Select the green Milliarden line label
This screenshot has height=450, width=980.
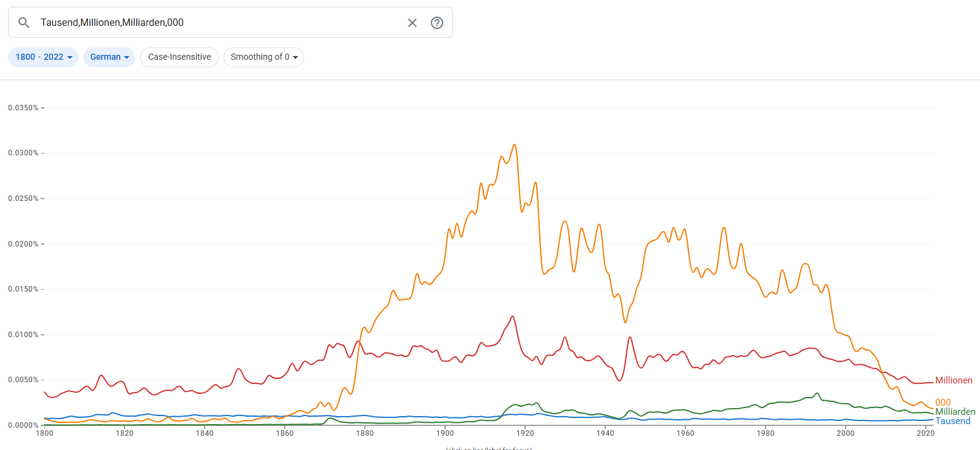point(955,412)
